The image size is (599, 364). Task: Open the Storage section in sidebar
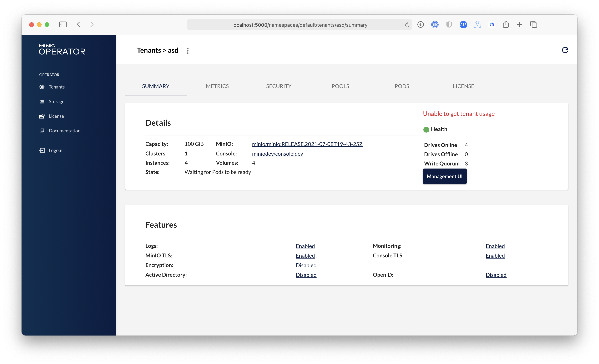[x=56, y=101]
